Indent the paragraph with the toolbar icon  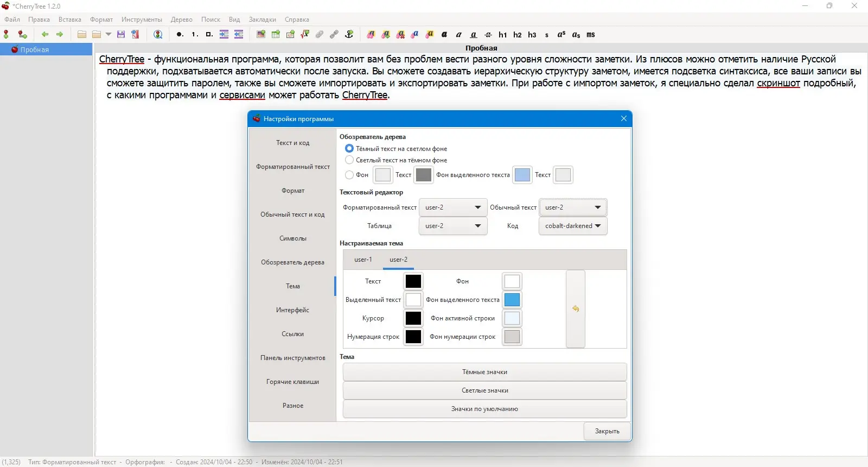coord(224,34)
